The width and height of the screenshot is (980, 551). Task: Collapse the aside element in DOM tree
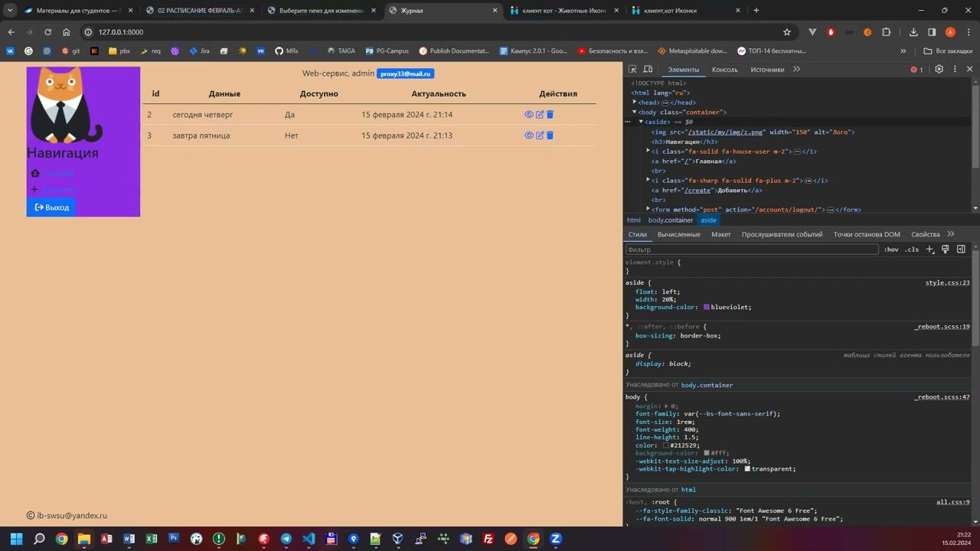tap(641, 122)
